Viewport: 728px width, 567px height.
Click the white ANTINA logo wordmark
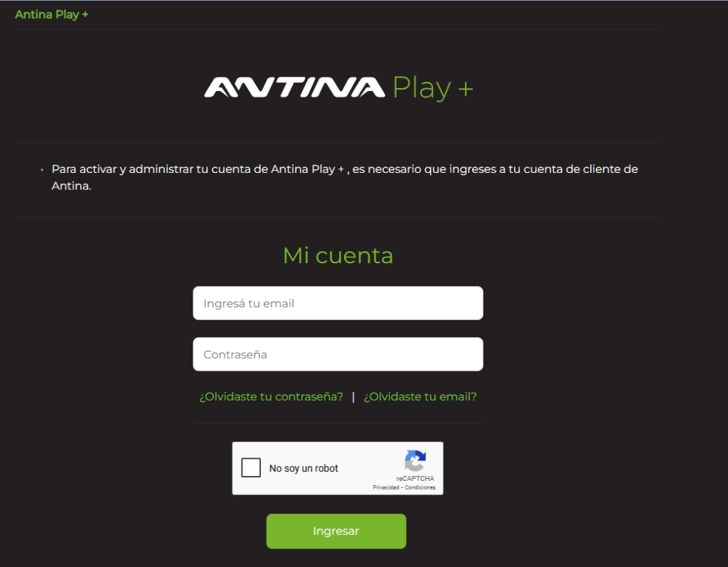click(x=295, y=88)
